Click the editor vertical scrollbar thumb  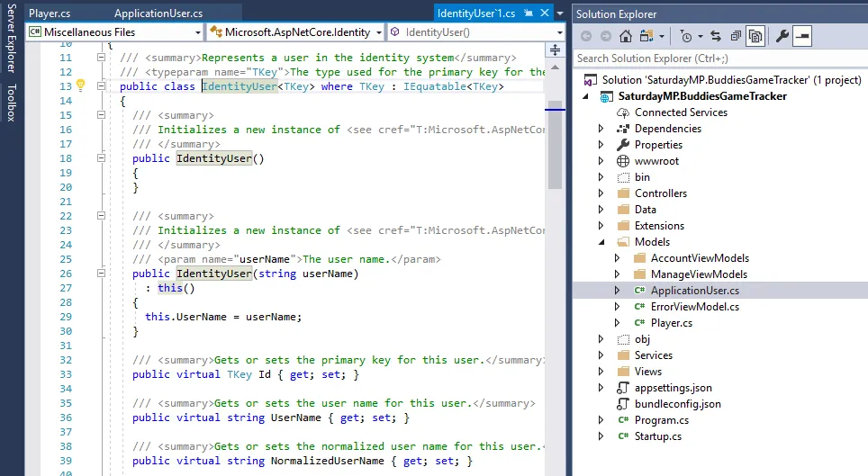pyautogui.click(x=555, y=144)
